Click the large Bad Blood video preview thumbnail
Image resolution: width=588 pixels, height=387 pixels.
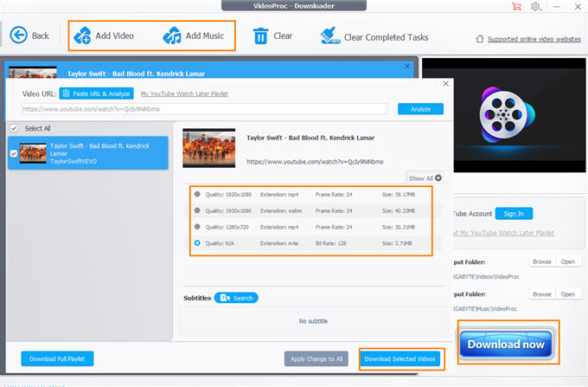tap(209, 148)
